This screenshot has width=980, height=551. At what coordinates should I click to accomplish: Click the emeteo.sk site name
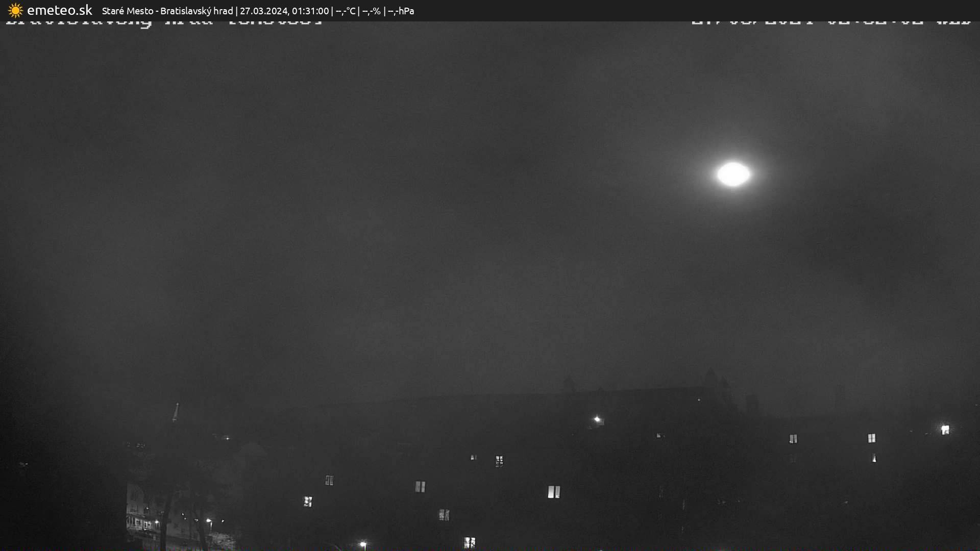[59, 10]
